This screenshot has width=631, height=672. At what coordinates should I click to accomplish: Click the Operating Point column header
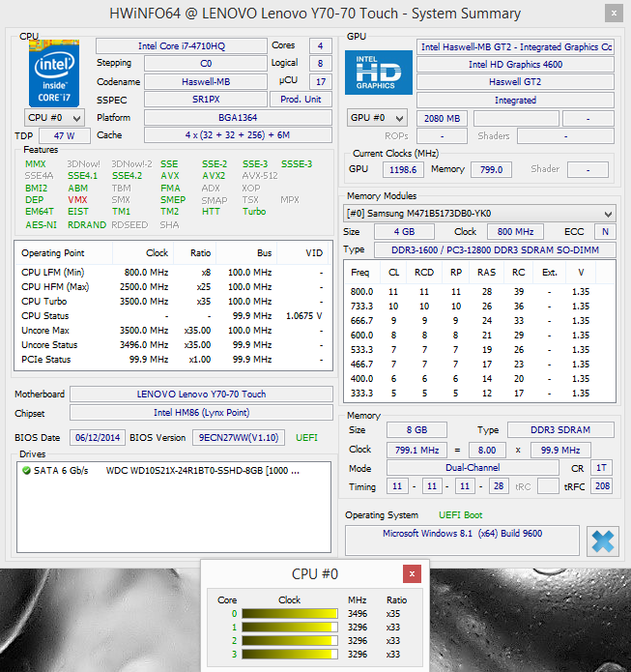[x=64, y=253]
